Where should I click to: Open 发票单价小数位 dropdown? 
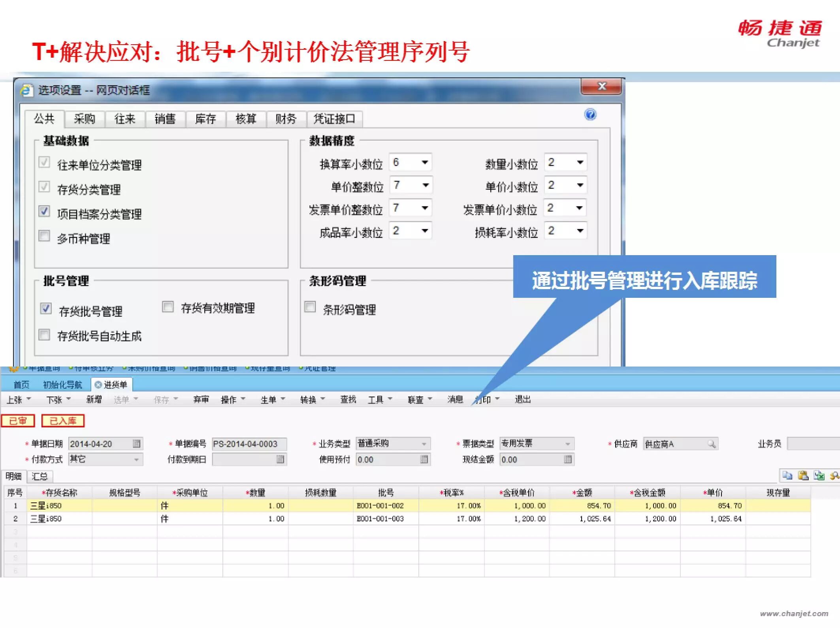[x=565, y=208]
